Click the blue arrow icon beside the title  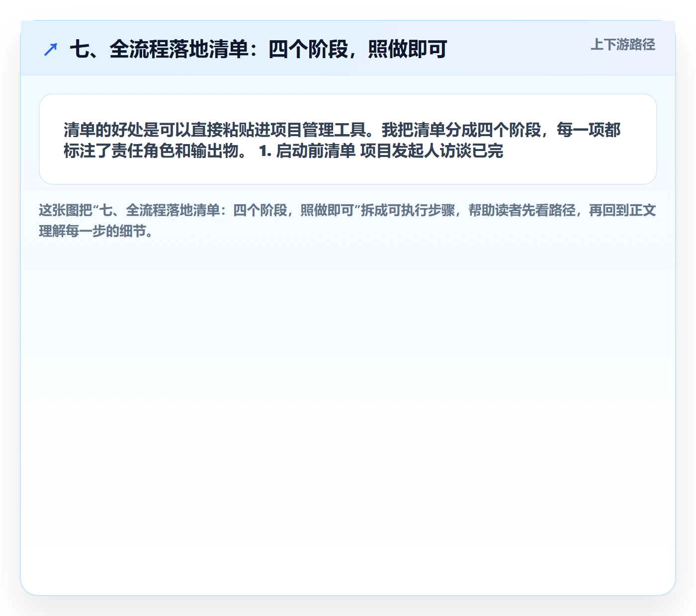pyautogui.click(x=51, y=49)
